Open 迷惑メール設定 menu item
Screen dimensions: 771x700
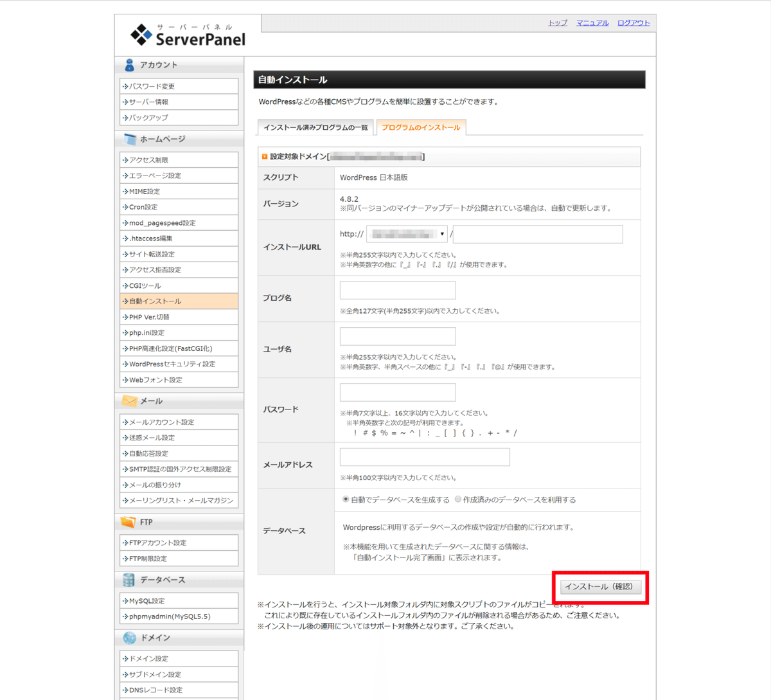[179, 438]
